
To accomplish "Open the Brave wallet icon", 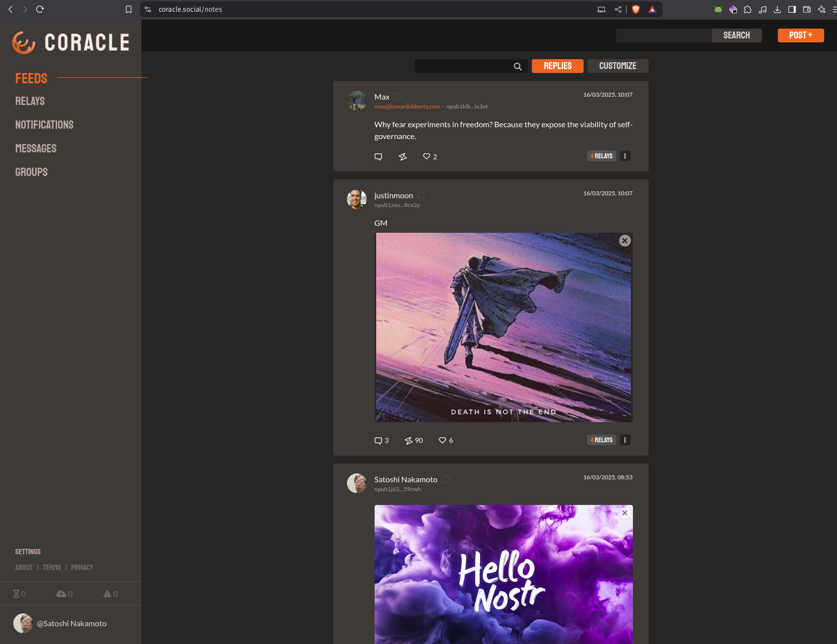I will [x=807, y=9].
